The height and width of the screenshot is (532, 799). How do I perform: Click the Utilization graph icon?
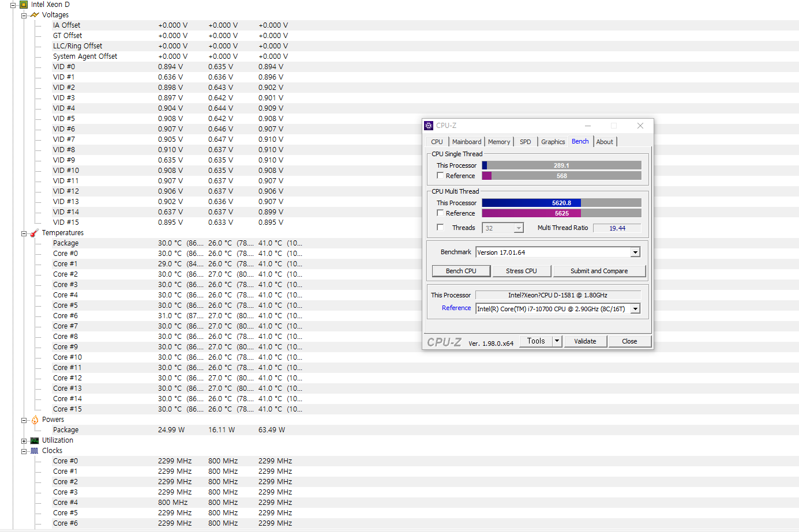pyautogui.click(x=35, y=440)
